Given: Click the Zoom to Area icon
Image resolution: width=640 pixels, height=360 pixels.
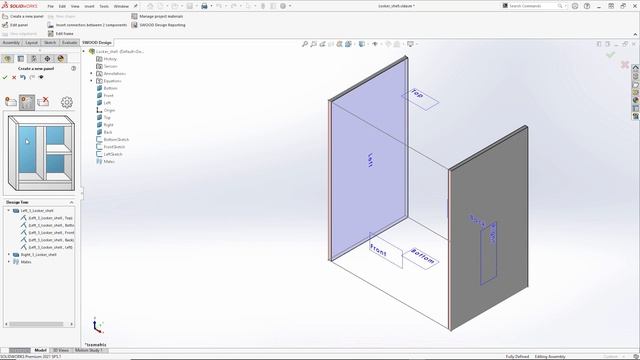Looking at the screenshot, I should [x=313, y=44].
